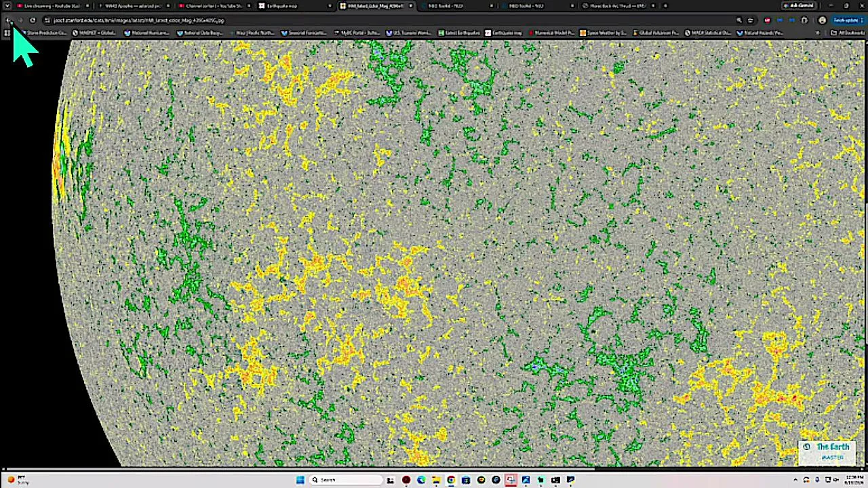868x488 pixels.
Task: Go back with the browser back arrow
Action: tap(8, 20)
